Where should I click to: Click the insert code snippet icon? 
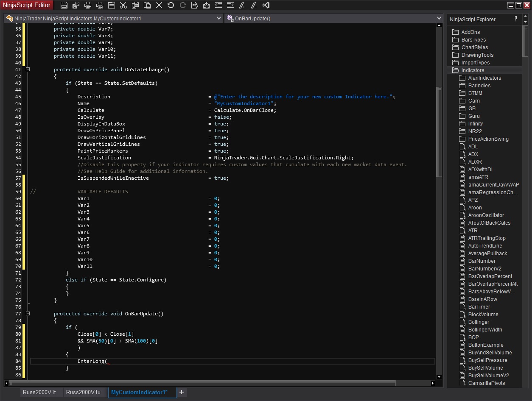[207, 5]
